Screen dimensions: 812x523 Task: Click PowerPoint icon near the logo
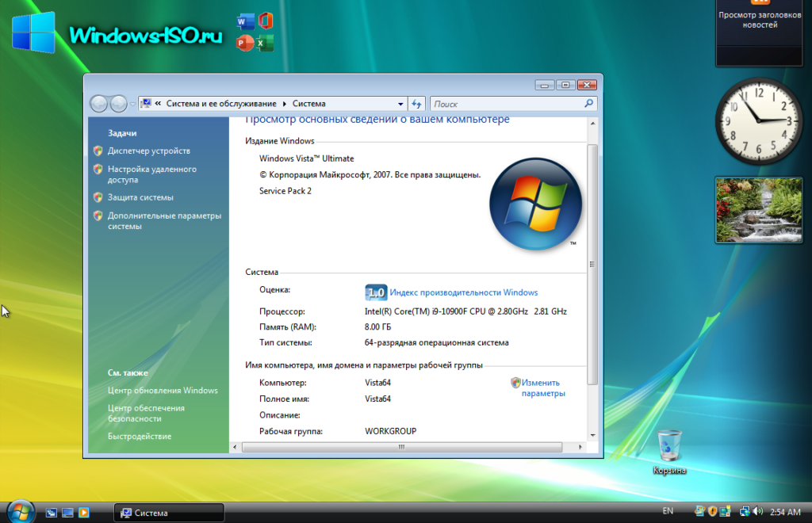tap(245, 43)
